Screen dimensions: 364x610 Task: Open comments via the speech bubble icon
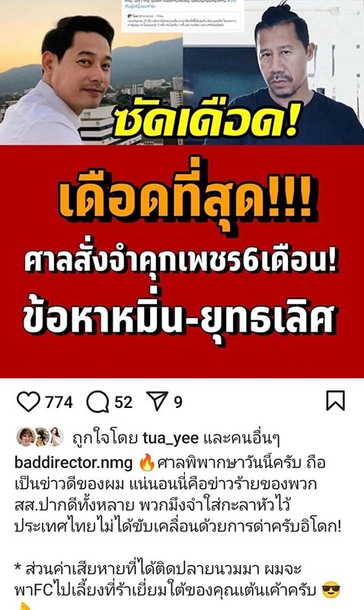tap(97, 402)
